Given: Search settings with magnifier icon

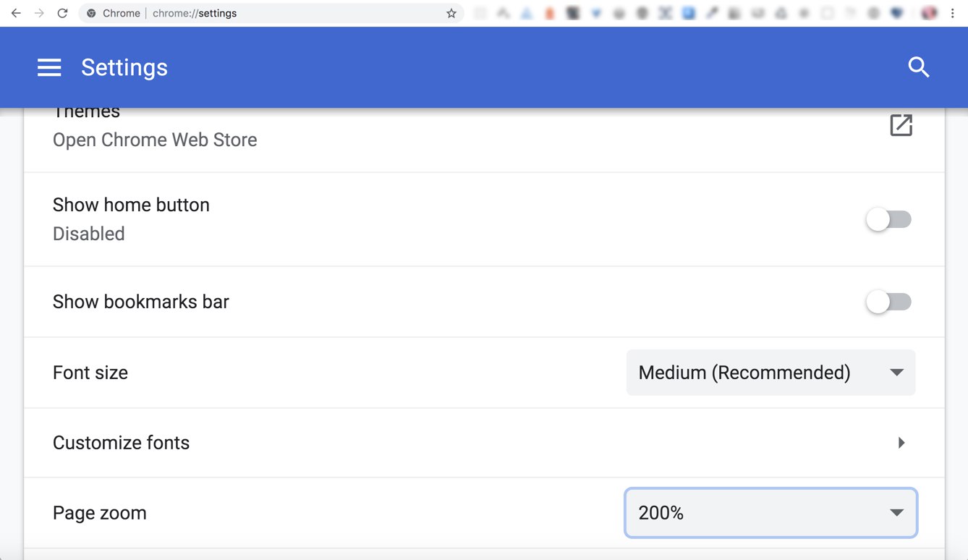Looking at the screenshot, I should coord(918,67).
